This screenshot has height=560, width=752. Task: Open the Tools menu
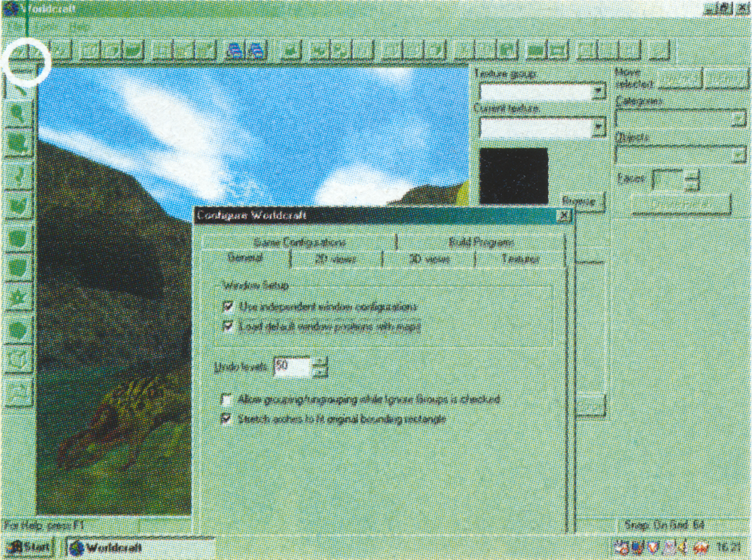point(46,28)
